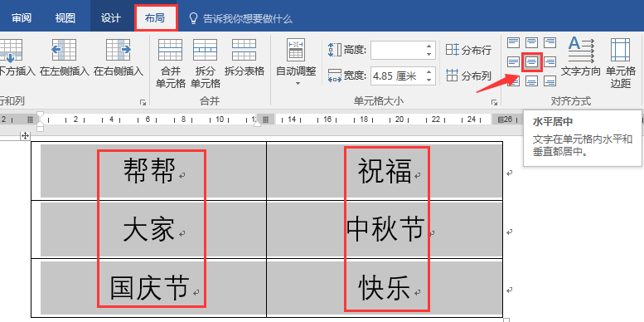Align text bottom right in cell
Screen dimensions: 644x322
pos(550,81)
